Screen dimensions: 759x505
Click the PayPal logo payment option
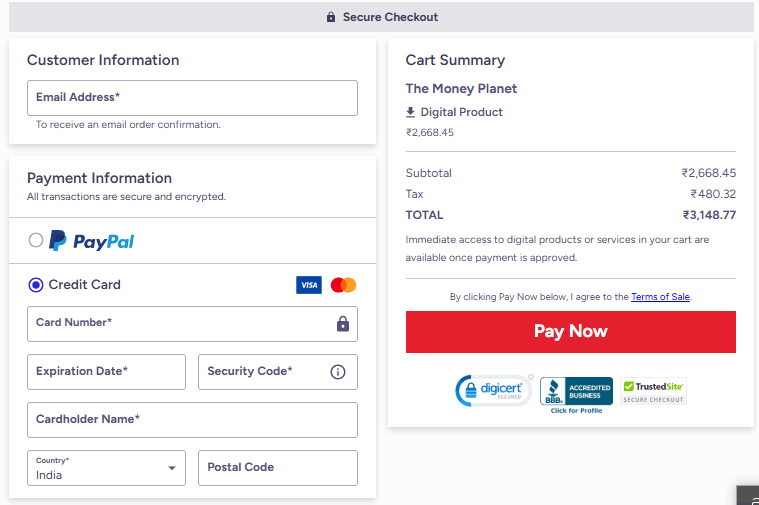pos(92,241)
